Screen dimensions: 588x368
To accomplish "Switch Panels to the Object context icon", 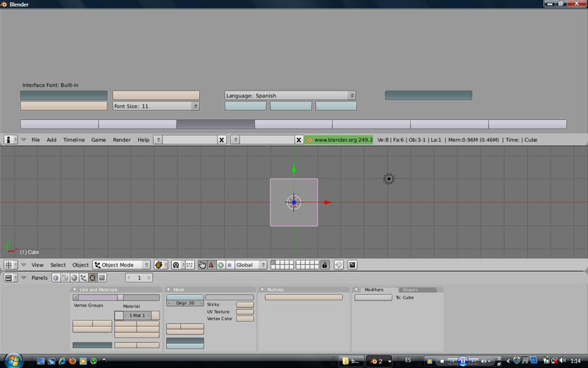I will [x=83, y=278].
